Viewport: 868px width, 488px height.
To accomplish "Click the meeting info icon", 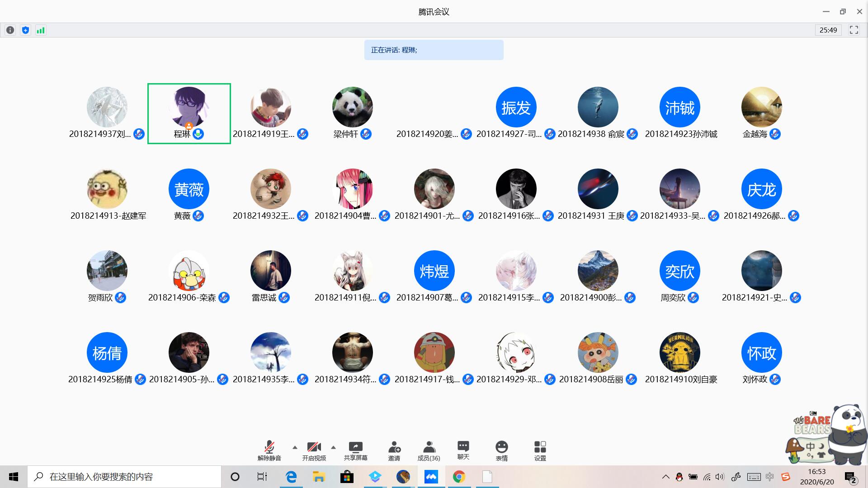I will coord(10,30).
